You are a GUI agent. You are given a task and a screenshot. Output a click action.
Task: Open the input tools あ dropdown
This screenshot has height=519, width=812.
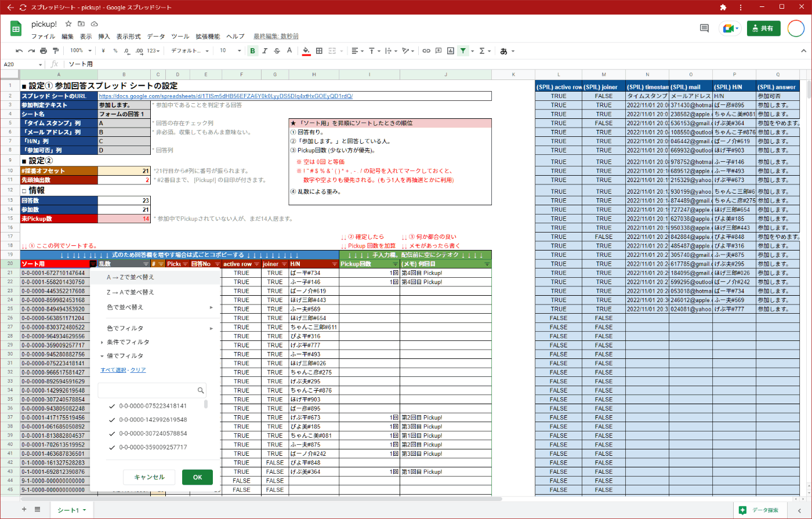pyautogui.click(x=507, y=51)
